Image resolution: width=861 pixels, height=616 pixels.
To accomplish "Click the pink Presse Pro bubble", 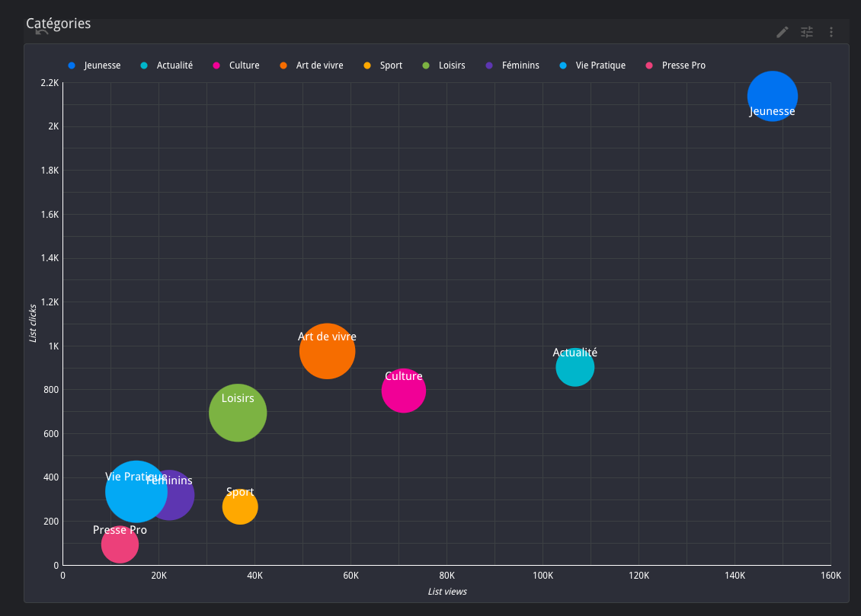I will (x=120, y=544).
